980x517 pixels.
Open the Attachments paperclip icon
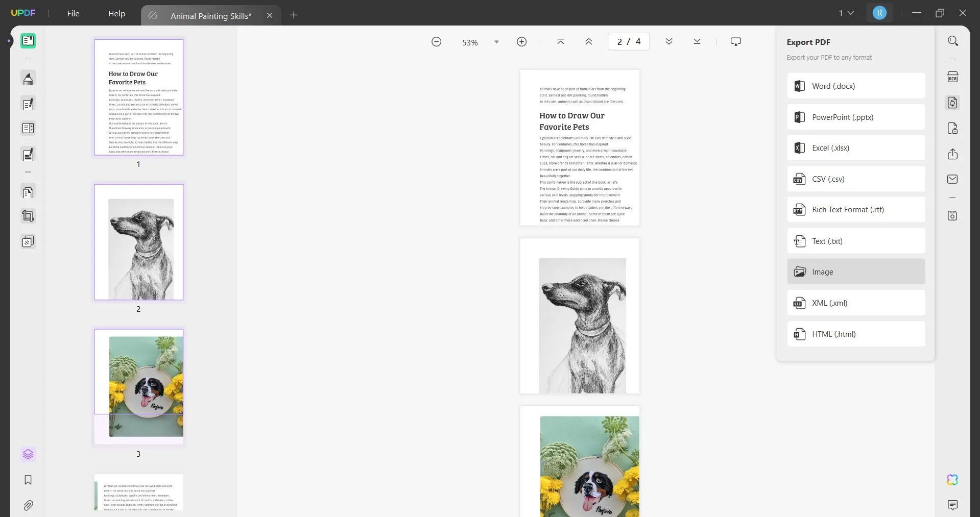point(28,505)
